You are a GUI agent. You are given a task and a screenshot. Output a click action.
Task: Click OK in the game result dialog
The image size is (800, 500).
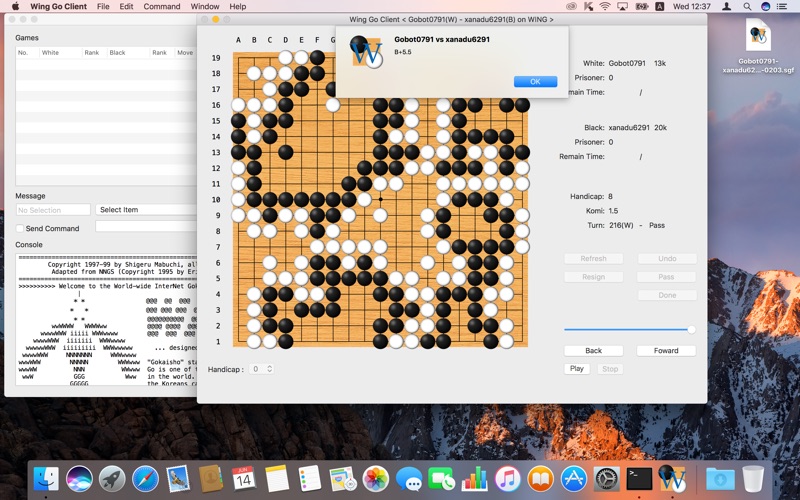pos(535,82)
